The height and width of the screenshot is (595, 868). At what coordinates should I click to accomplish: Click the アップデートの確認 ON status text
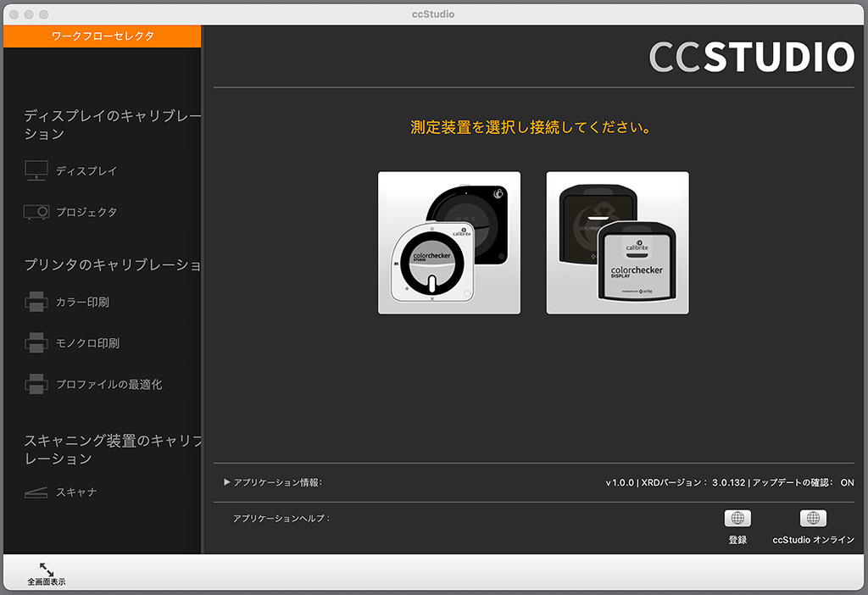pos(804,482)
